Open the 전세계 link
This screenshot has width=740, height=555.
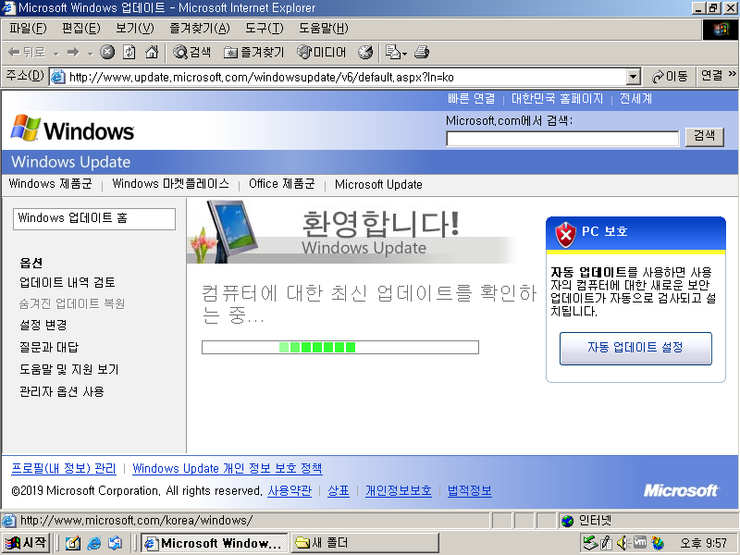tap(635, 99)
